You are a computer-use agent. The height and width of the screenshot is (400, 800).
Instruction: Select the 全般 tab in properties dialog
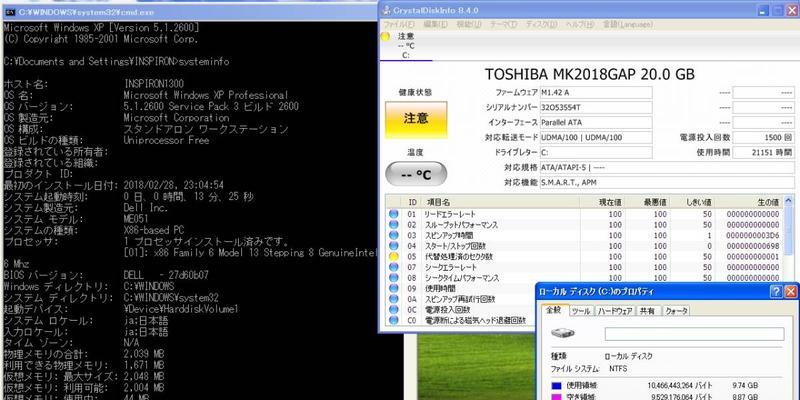[x=554, y=310]
